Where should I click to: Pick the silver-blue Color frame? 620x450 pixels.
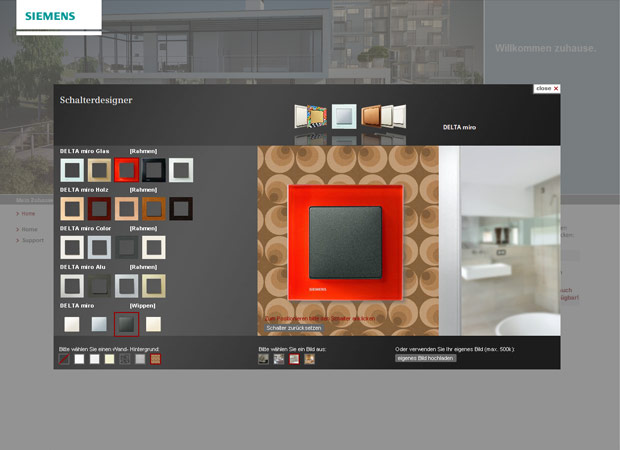pos(99,248)
